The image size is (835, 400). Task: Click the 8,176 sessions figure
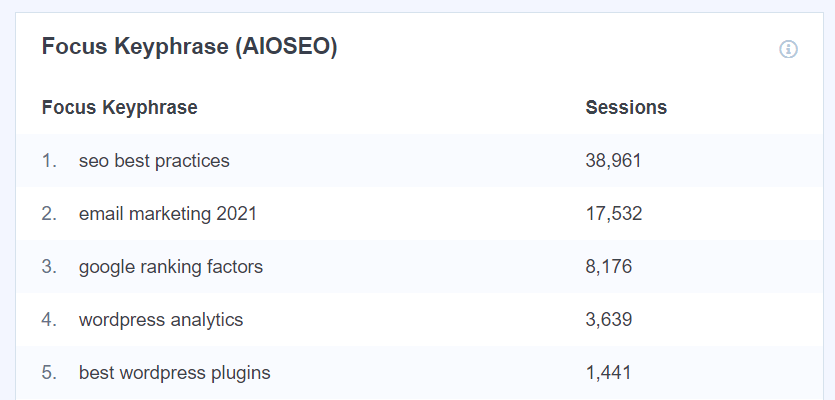[609, 267]
